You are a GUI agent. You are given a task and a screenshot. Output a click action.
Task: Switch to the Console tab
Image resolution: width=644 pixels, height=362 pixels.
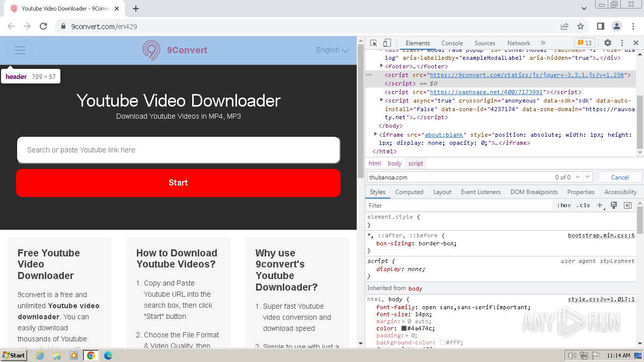(452, 43)
